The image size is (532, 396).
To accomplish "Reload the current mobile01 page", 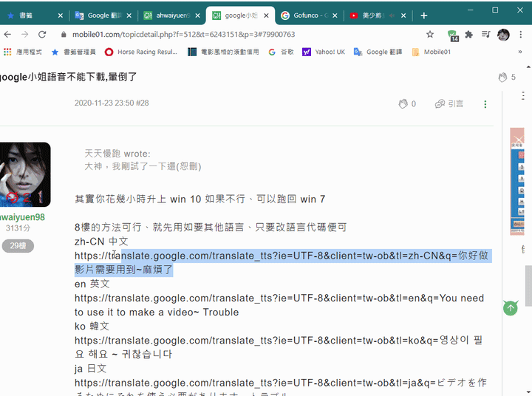I will (42, 34).
